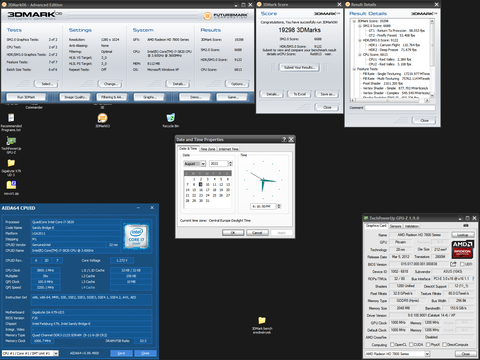480x360 pixels.
Task: Collapse the HDR/SM3.0 Score tree node
Action: (360, 40)
